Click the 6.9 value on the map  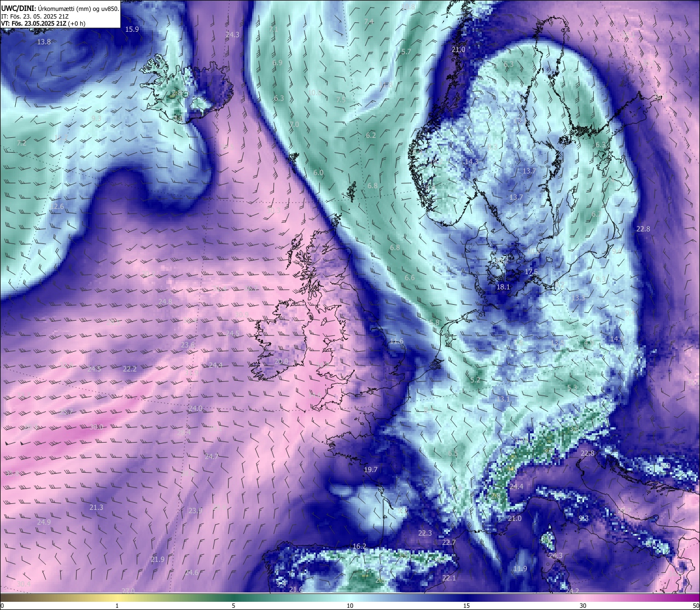277,63
